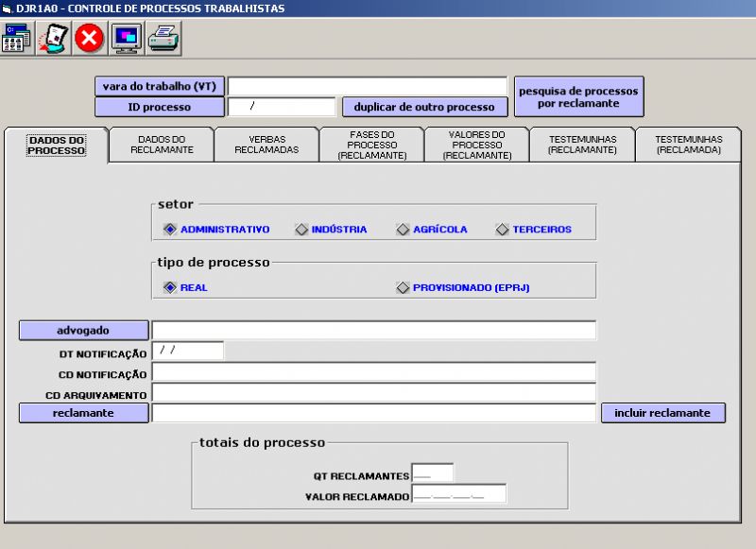Screen dimensions: 756x549
Task: Click the DT NOTIFICAÇÃO date field
Action: click(x=187, y=351)
